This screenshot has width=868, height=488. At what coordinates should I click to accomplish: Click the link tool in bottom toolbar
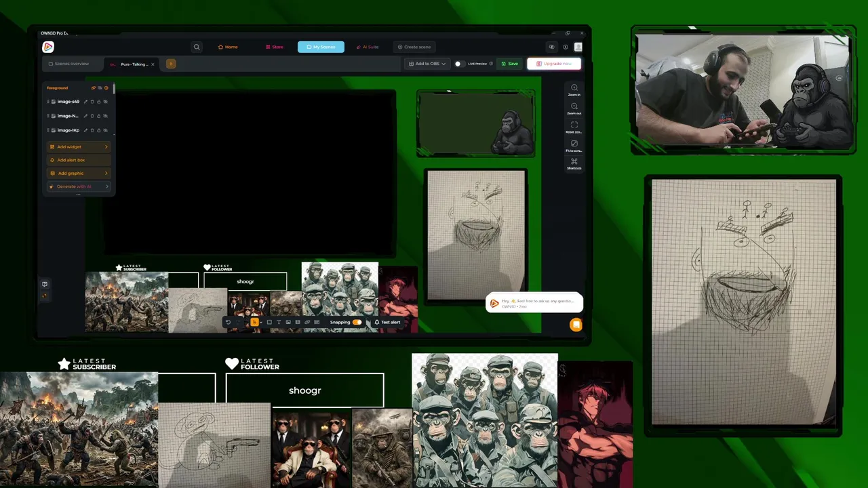pos(307,322)
